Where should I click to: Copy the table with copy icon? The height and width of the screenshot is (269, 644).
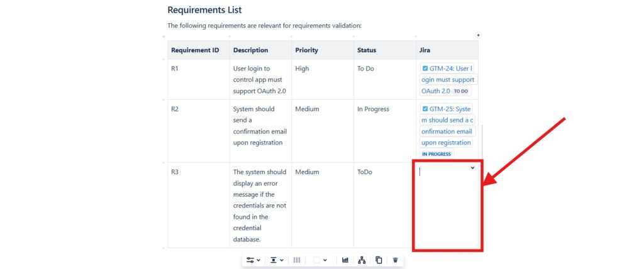click(379, 260)
